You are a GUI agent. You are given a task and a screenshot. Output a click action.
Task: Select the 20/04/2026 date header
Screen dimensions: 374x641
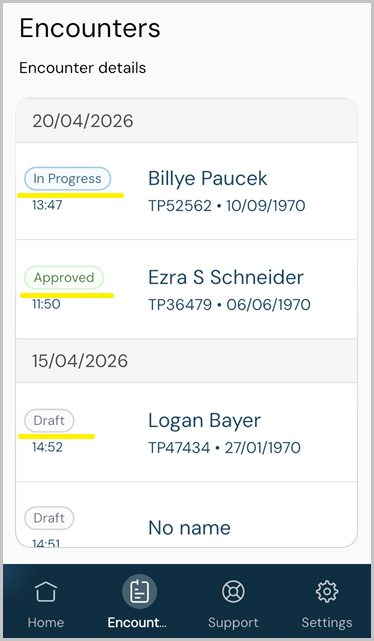pyautogui.click(x=186, y=121)
